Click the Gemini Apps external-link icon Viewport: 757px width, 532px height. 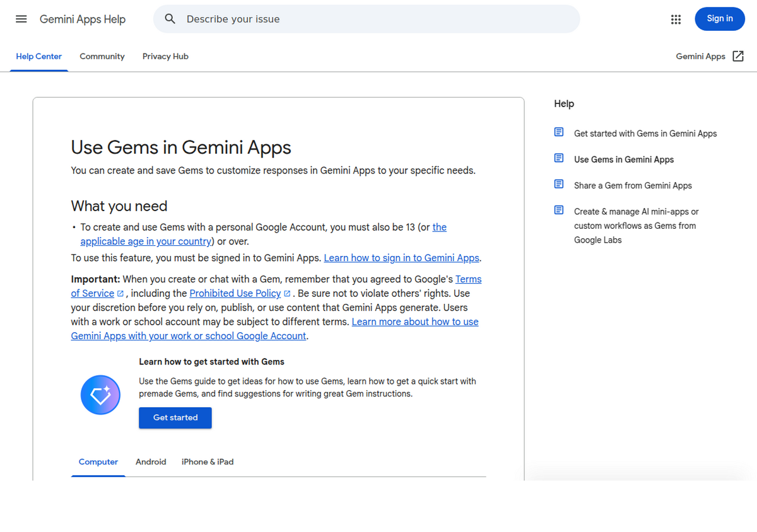(x=738, y=56)
